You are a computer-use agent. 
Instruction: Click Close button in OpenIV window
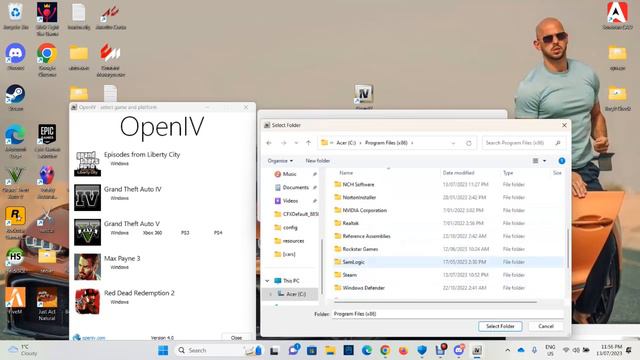point(236,338)
